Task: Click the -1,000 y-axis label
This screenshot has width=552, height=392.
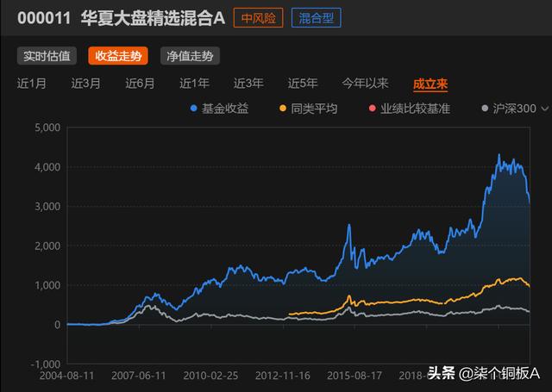Action: [x=46, y=364]
